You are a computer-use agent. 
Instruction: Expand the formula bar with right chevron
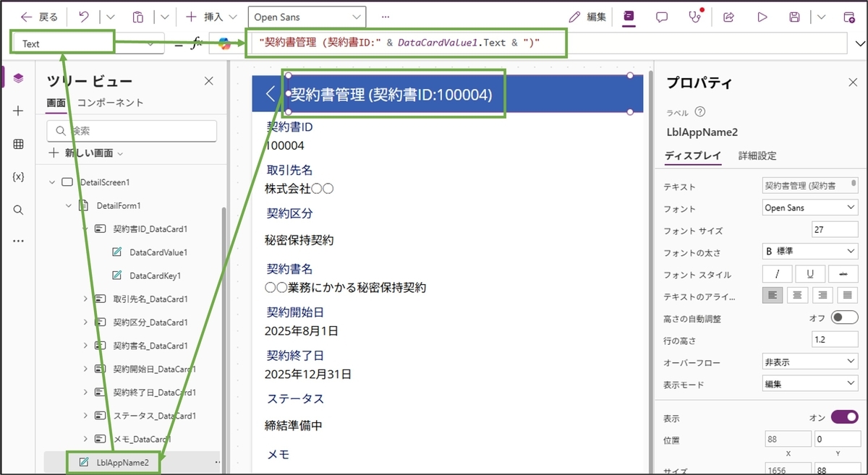(x=859, y=43)
